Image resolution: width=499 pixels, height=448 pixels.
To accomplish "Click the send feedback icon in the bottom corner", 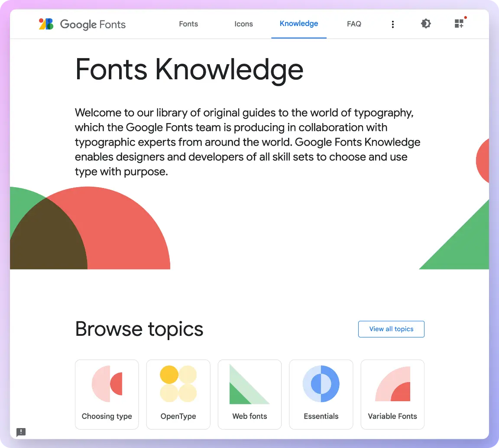I will tap(21, 432).
